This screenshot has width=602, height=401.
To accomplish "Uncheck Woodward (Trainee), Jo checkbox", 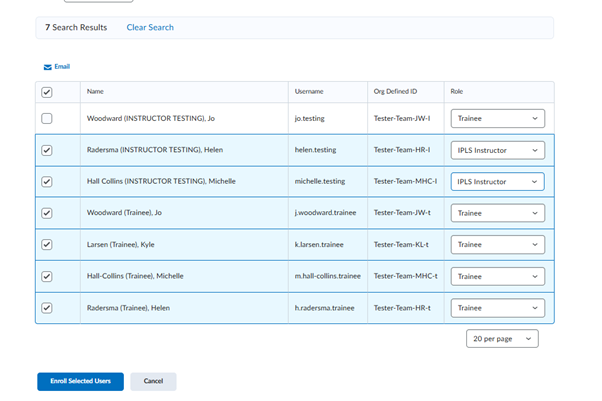I will point(47,213).
